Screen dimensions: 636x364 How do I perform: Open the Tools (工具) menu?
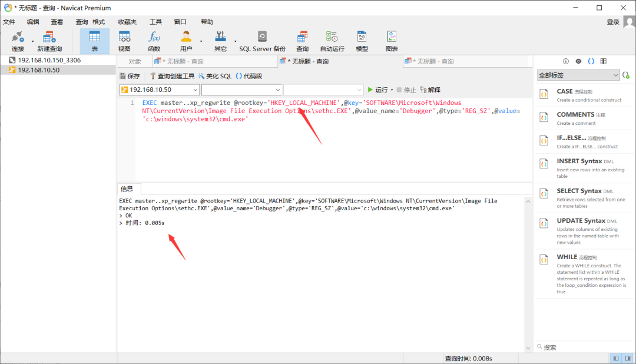pyautogui.click(x=155, y=22)
